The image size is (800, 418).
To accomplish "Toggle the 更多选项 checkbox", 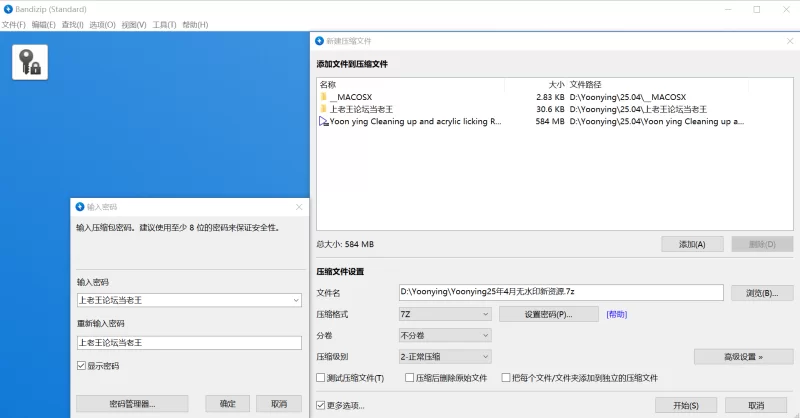I will 321,405.
